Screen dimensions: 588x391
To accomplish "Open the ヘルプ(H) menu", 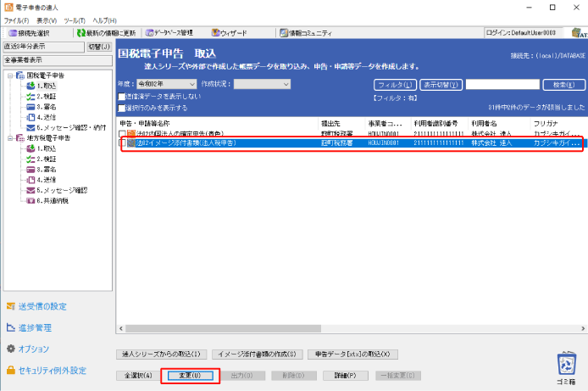I will (104, 20).
